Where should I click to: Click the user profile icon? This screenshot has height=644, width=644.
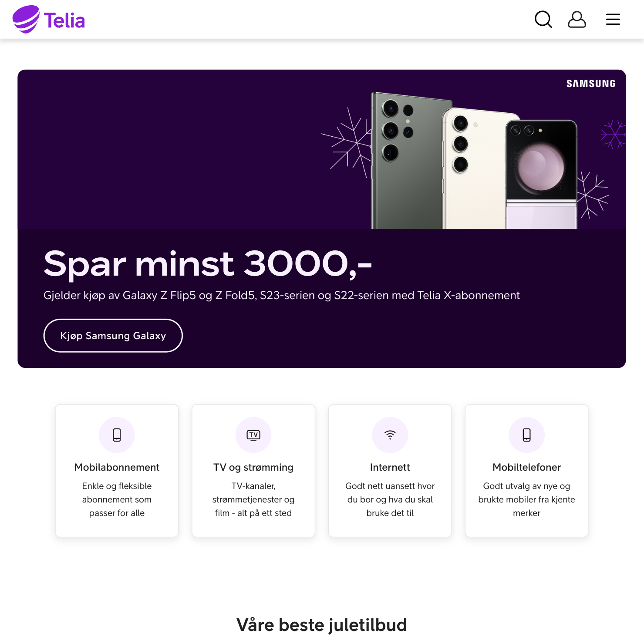tap(577, 19)
